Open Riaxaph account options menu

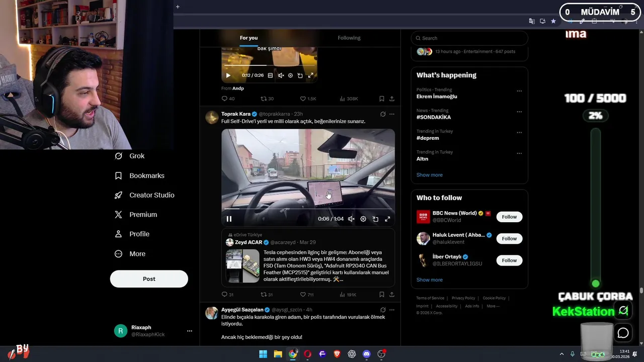click(x=190, y=331)
